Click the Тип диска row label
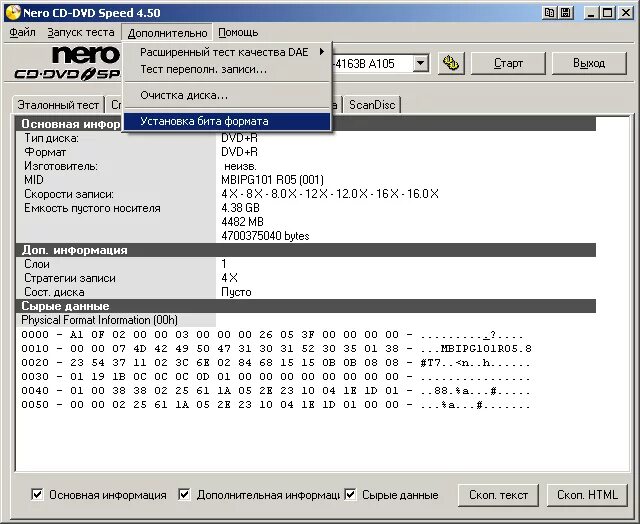The width and height of the screenshot is (640, 524). pyautogui.click(x=51, y=138)
